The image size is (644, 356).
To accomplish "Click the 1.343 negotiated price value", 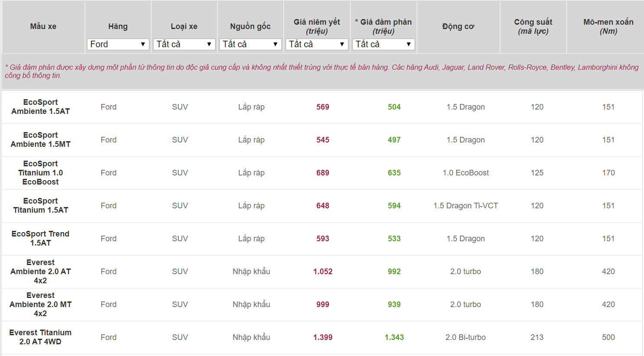I will pos(394,337).
